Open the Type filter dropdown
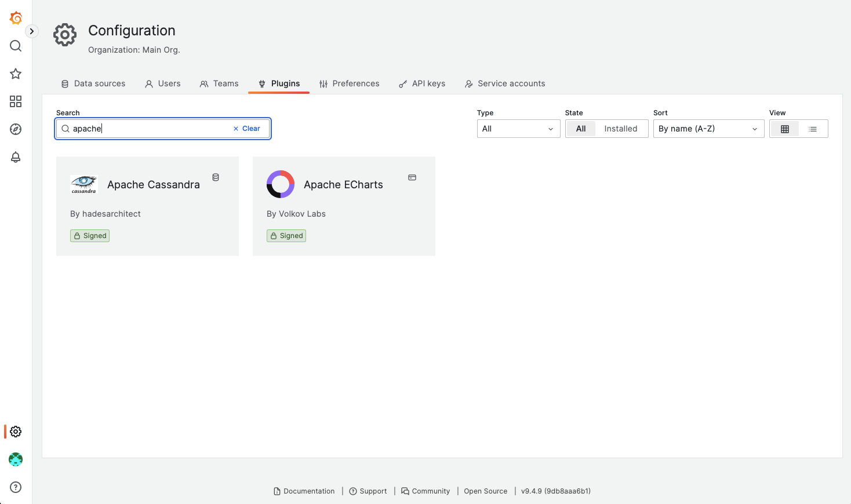The height and width of the screenshot is (504, 851). pyautogui.click(x=519, y=129)
